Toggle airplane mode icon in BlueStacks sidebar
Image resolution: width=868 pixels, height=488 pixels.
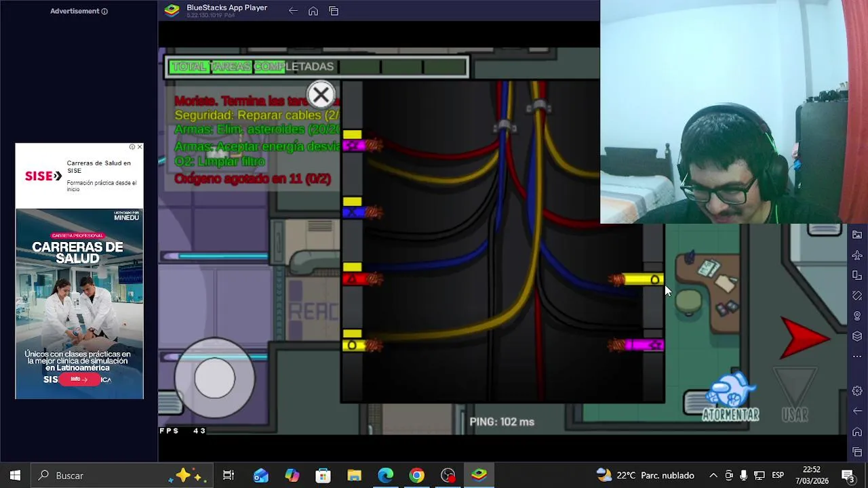[x=857, y=255]
